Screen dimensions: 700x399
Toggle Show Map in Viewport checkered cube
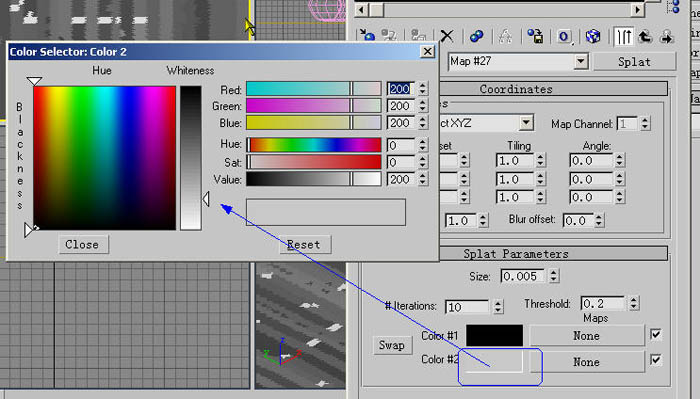593,36
